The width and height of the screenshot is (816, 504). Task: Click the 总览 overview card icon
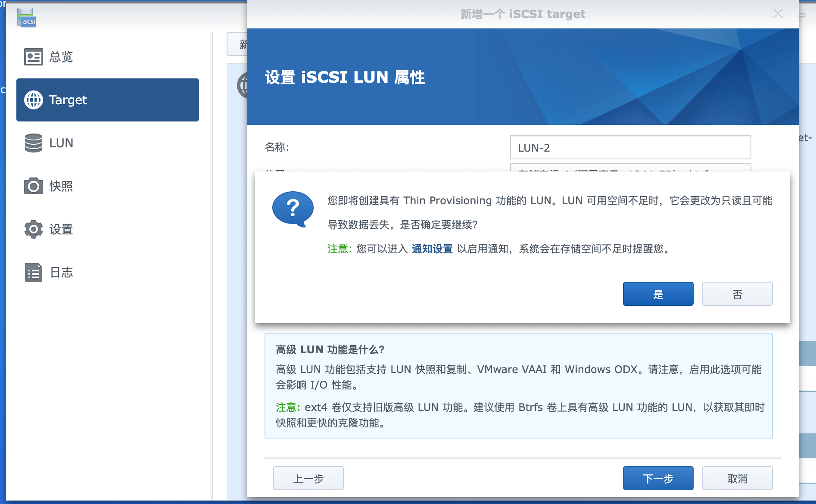click(33, 57)
